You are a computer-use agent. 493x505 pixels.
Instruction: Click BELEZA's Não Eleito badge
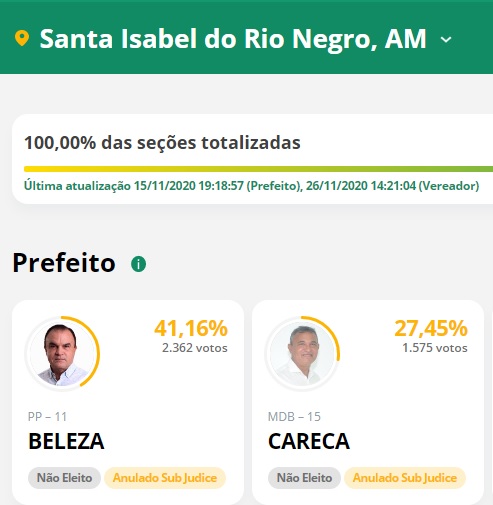click(64, 478)
